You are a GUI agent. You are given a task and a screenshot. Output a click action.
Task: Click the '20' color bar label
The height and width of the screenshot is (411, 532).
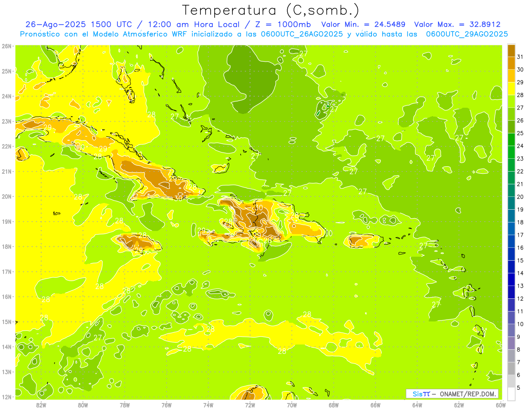point(520,197)
